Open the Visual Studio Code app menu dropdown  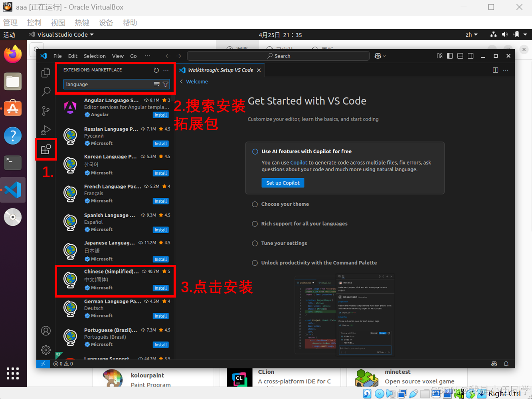[x=62, y=35]
